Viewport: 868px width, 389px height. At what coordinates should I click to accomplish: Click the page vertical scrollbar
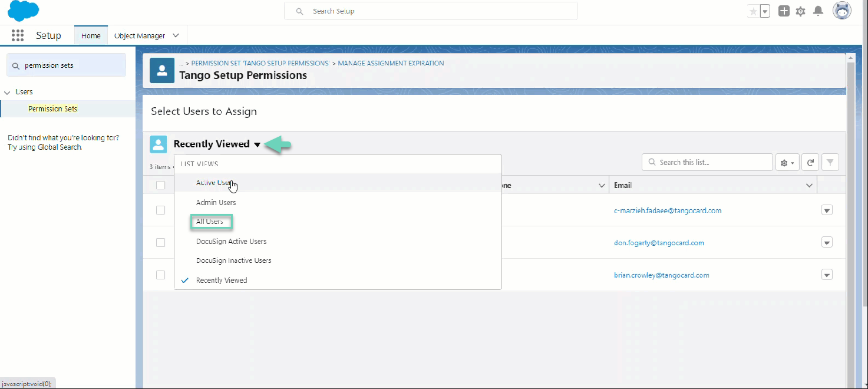click(x=851, y=221)
